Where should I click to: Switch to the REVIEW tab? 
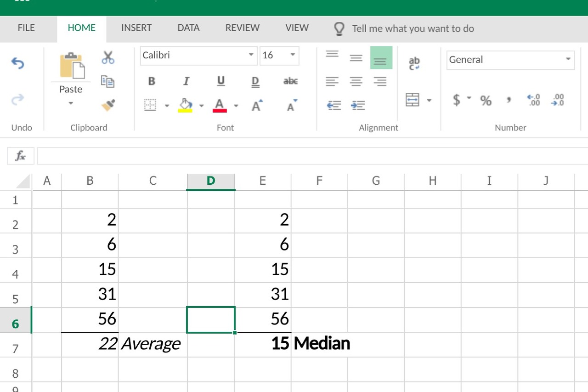[x=243, y=28]
